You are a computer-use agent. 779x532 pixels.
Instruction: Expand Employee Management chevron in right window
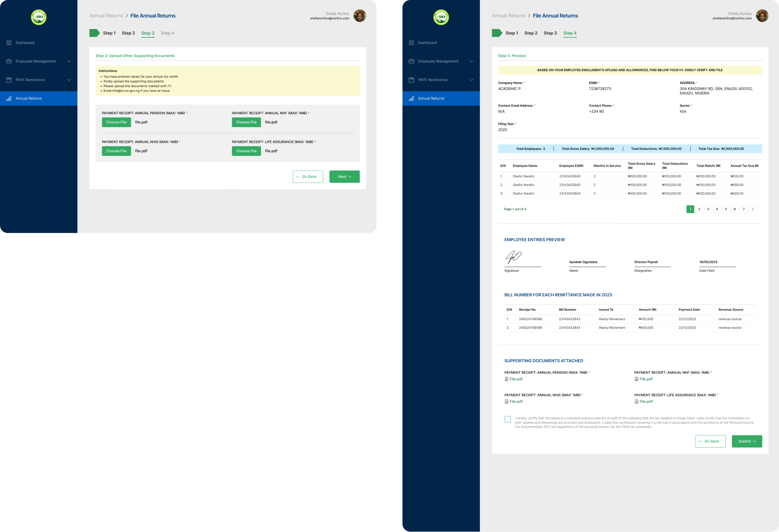[x=471, y=61]
